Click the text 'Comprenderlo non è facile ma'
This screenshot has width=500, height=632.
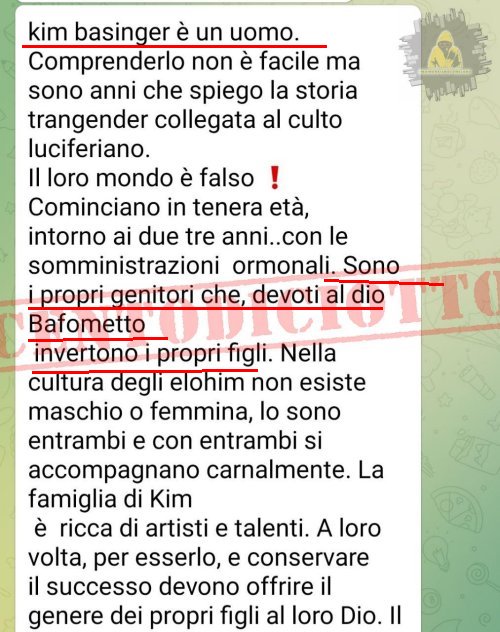coord(194,62)
